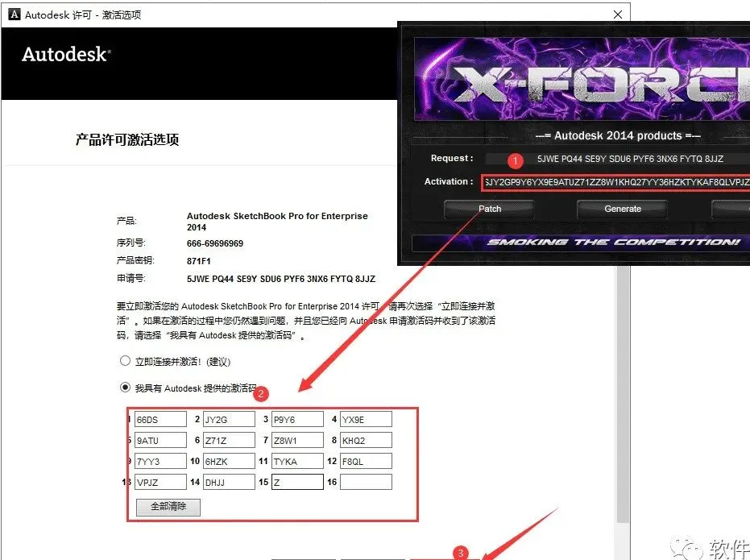
Task: Click the empty activation code field 16
Action: pos(366,482)
